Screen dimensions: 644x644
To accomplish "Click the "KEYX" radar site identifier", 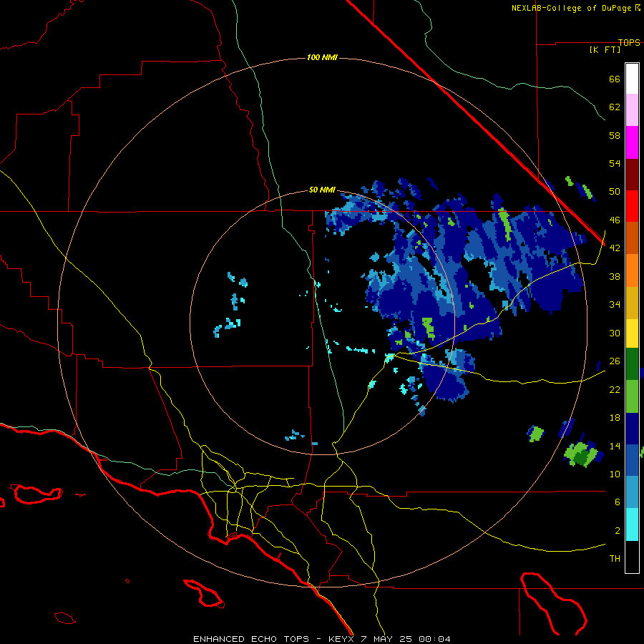I will tap(341, 639).
